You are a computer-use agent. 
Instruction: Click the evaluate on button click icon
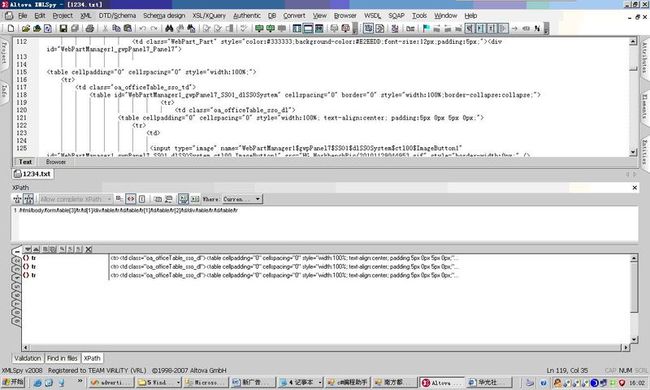click(x=195, y=199)
